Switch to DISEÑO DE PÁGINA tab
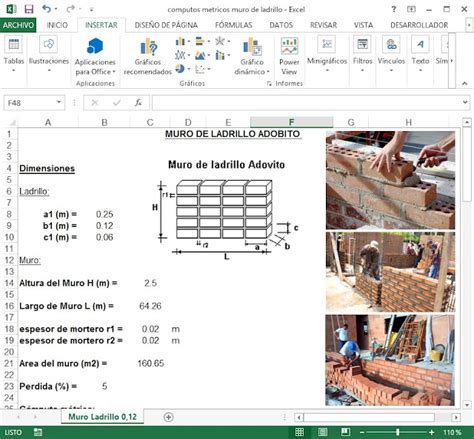Image resolution: width=474 pixels, height=439 pixels. click(166, 25)
